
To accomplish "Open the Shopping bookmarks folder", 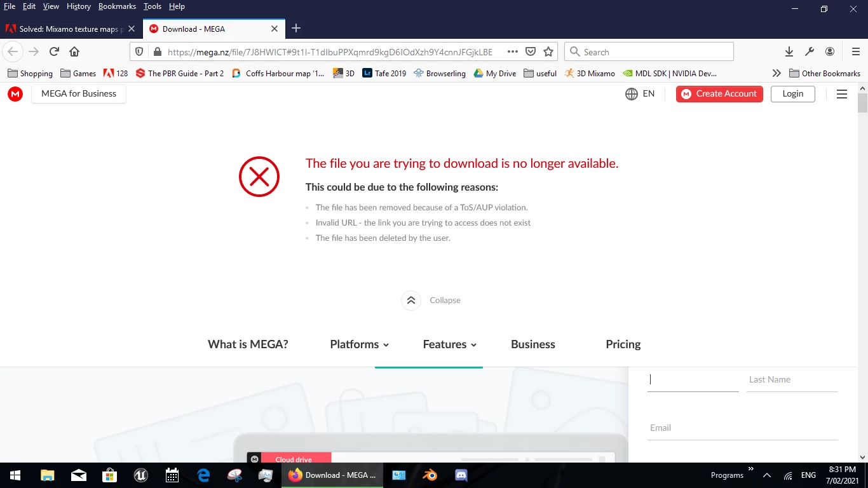I will (x=30, y=73).
